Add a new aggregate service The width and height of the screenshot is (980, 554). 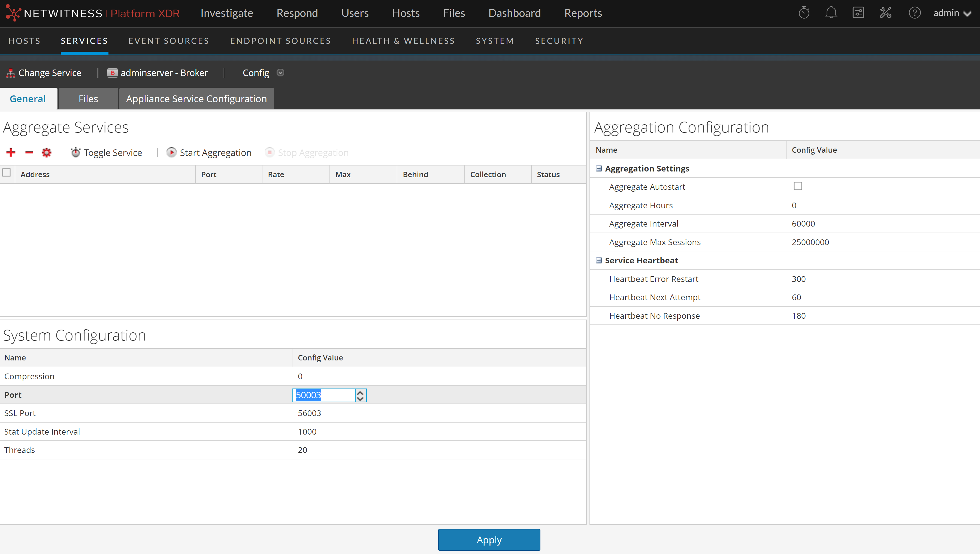(x=11, y=152)
